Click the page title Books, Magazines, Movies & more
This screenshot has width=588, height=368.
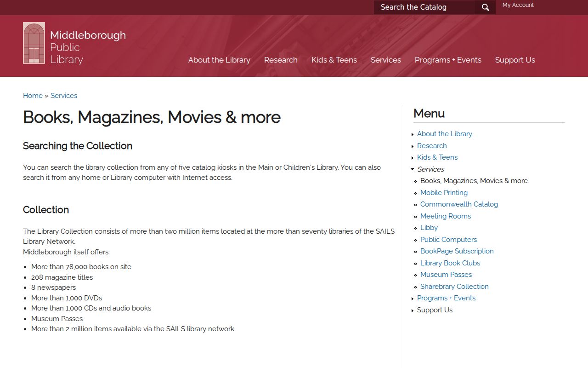152,117
